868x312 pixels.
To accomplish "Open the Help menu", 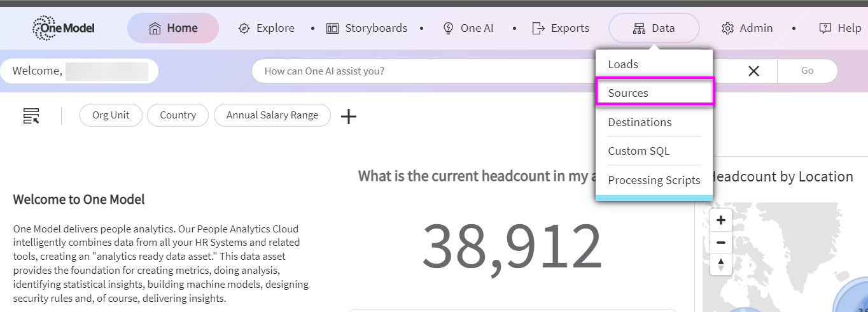I will click(840, 28).
